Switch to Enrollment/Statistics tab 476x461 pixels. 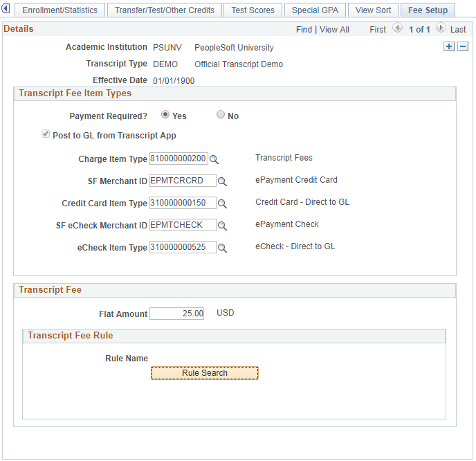point(59,10)
